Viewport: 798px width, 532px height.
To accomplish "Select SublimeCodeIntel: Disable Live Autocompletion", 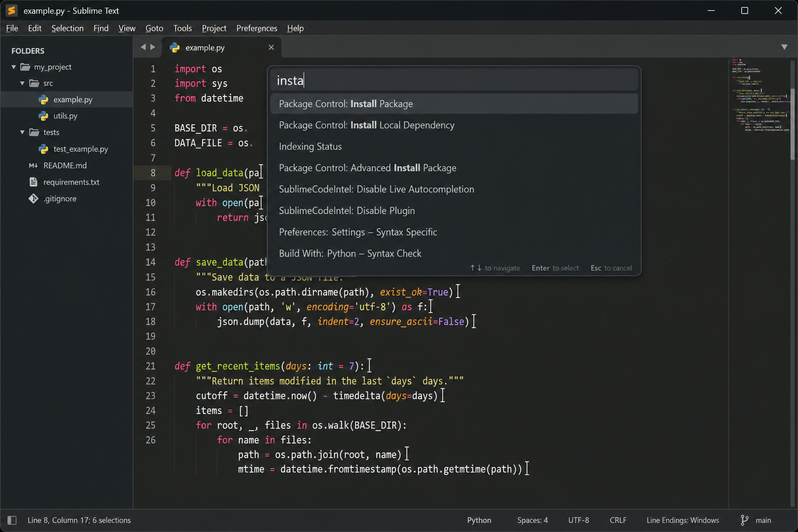I will [454, 189].
